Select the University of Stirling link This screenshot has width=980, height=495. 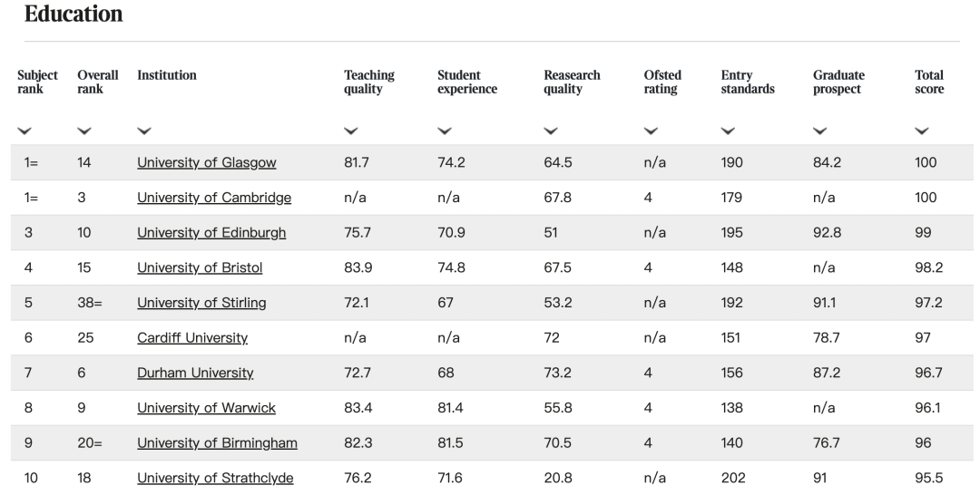point(201,303)
